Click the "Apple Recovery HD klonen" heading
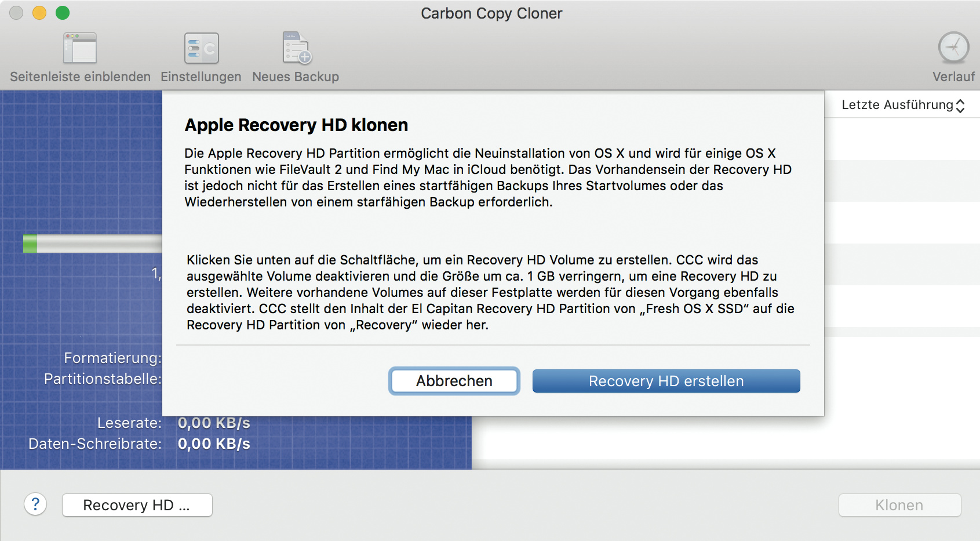980x541 pixels. (296, 125)
